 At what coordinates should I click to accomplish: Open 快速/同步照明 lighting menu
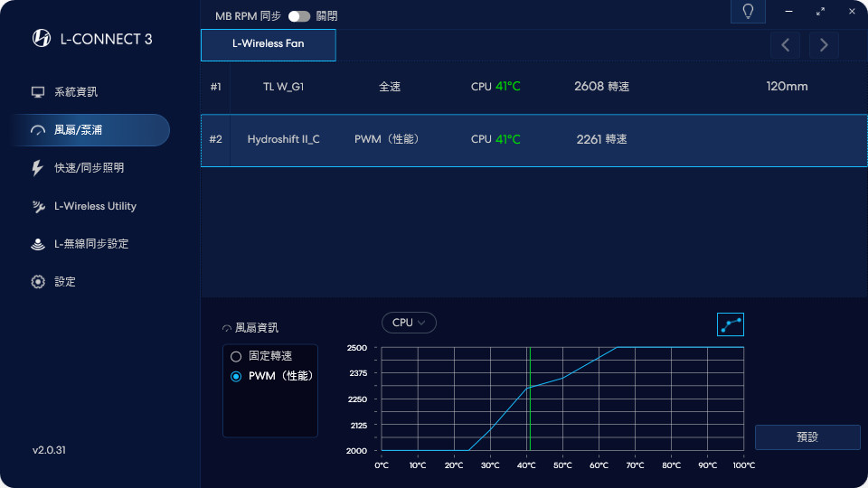89,168
